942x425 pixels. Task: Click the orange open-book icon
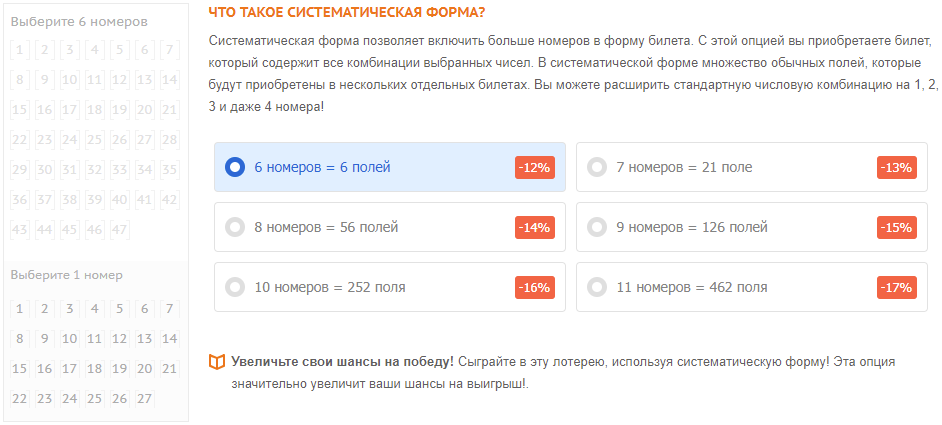pos(216,362)
